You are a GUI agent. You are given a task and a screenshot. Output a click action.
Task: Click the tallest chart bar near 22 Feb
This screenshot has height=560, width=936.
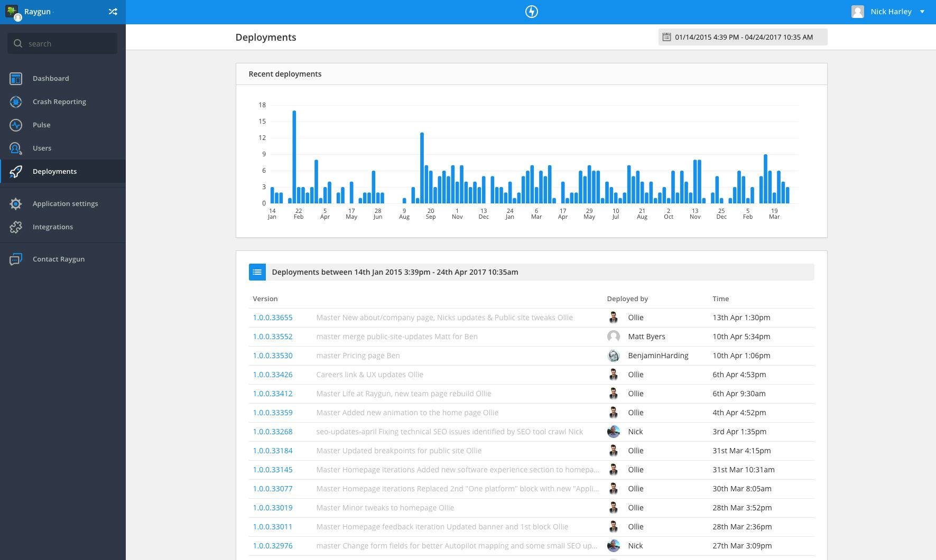[294, 157]
